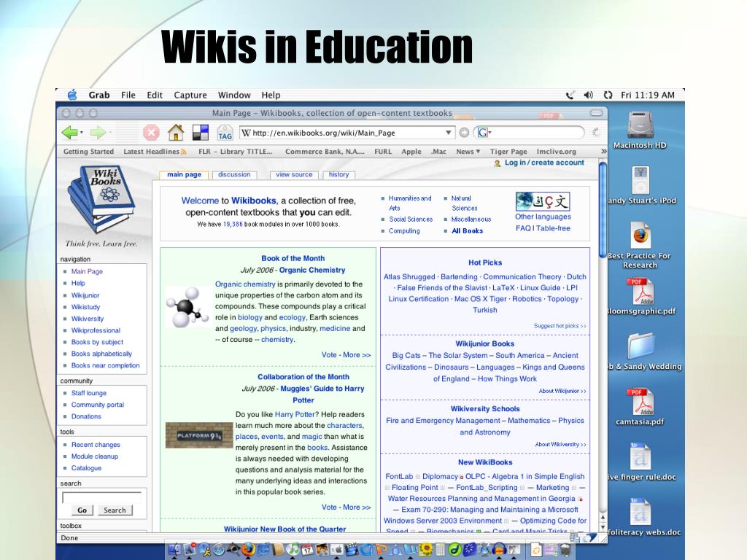Screen dimensions: 747x560
Task: Click the Search button in the sidebar
Action: (x=115, y=510)
